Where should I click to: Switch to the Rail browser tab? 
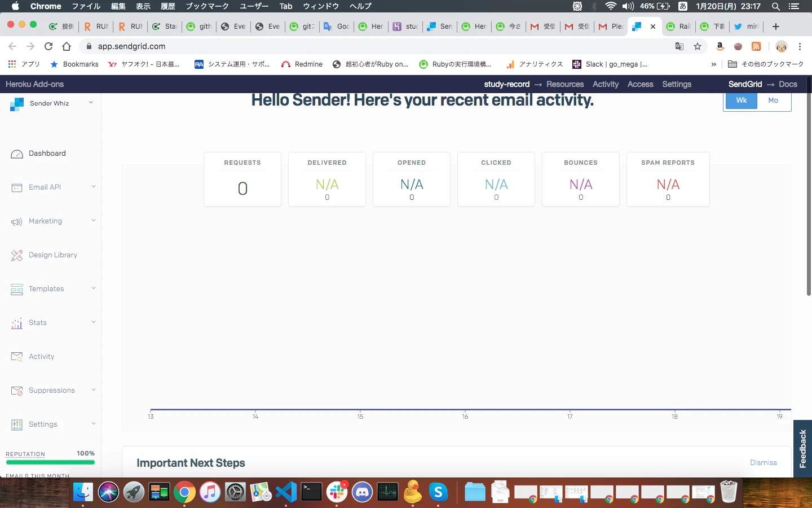pyautogui.click(x=678, y=27)
